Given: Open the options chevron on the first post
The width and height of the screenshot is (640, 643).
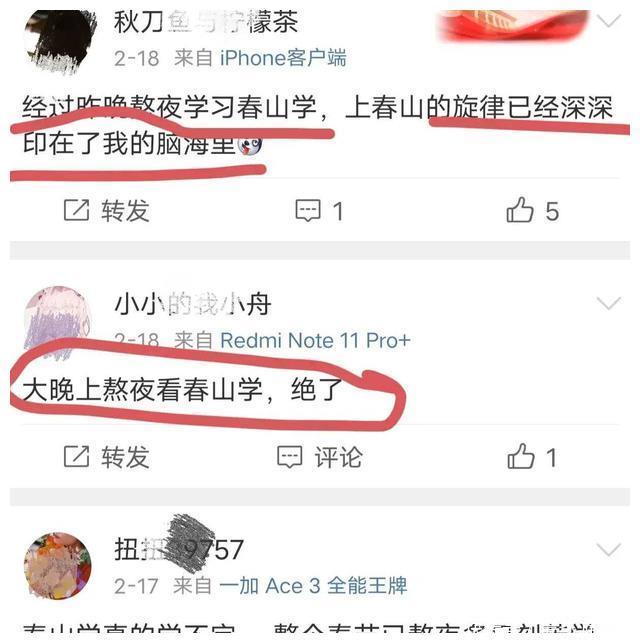Looking at the screenshot, I should point(609,21).
